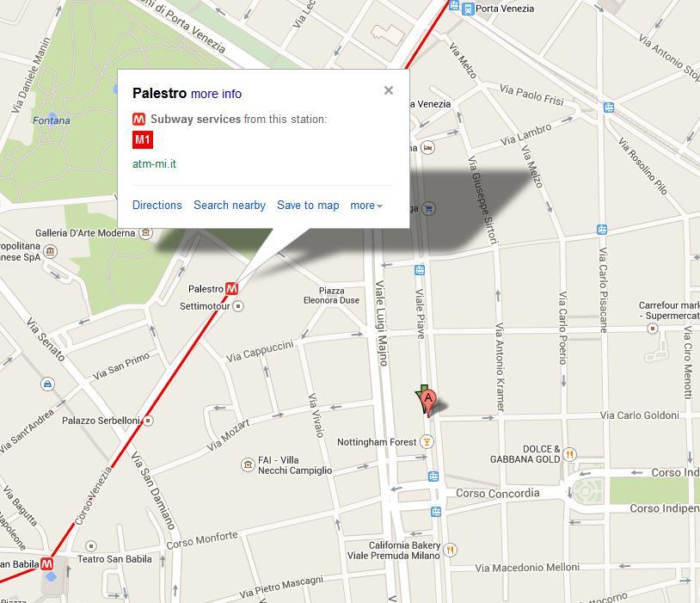Click the red M1 line badge

pos(143,140)
